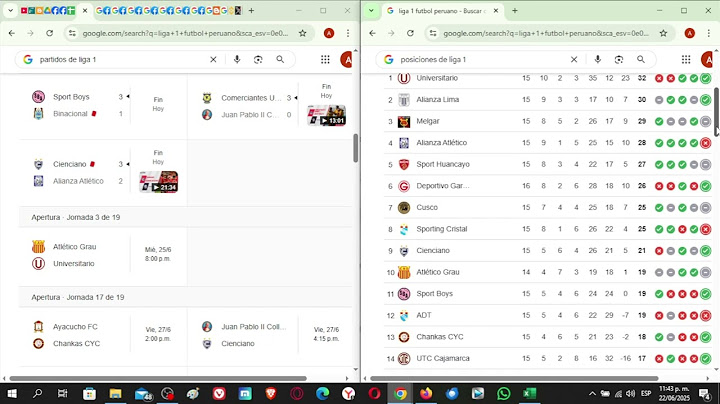Open the Comerciantes vs Juan Pablo II match

click(x=271, y=106)
